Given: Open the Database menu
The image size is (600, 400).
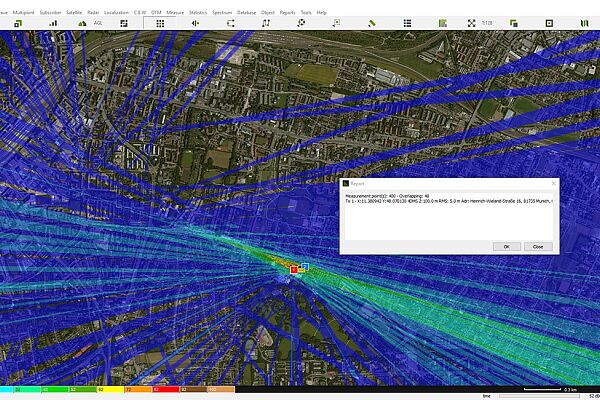Looking at the screenshot, I should click(246, 12).
